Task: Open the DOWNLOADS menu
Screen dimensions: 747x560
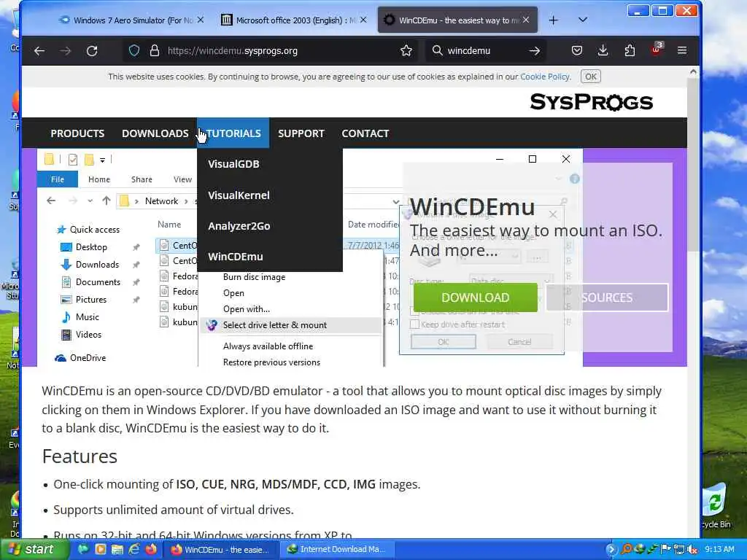Action: pyautogui.click(x=155, y=133)
